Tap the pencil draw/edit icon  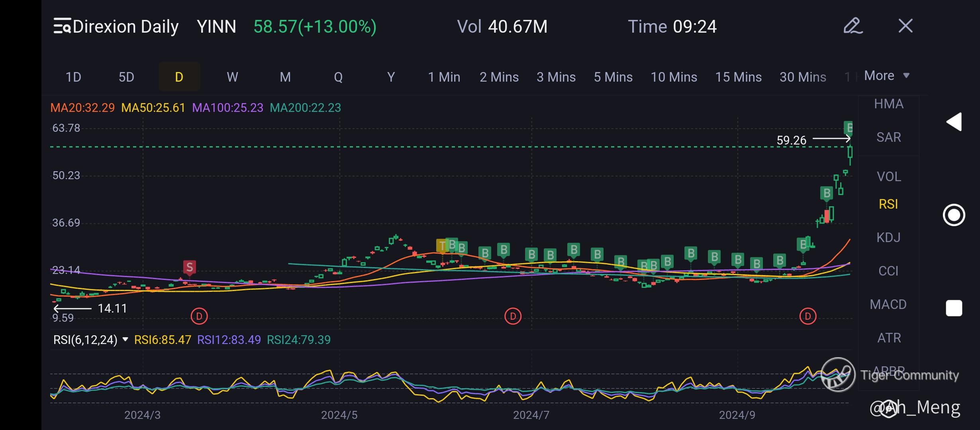coord(853,26)
